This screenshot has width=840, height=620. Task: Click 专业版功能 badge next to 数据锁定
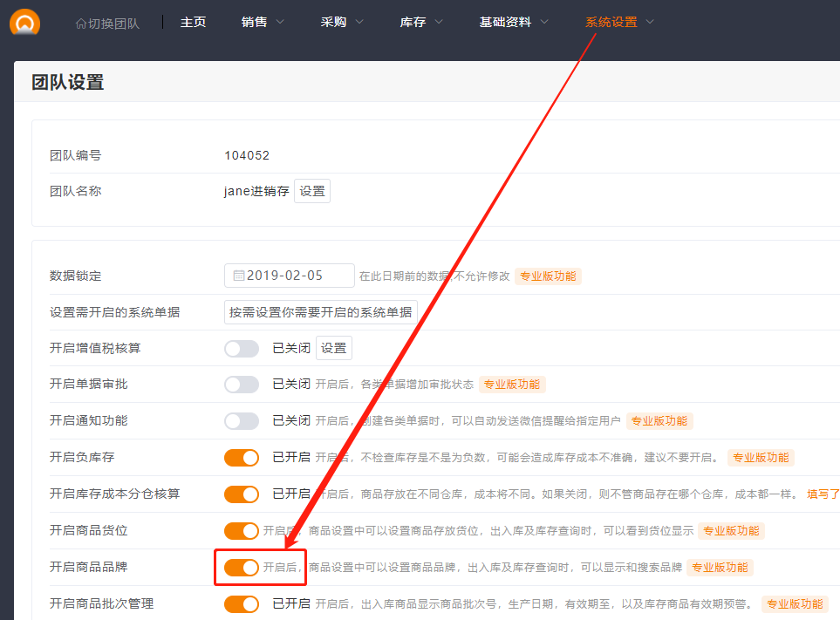(548, 276)
